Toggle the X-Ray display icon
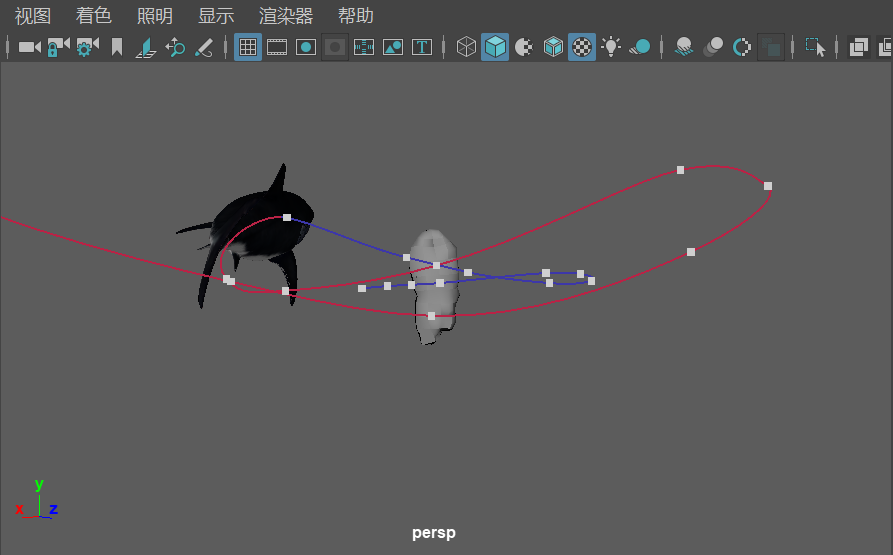The image size is (893, 555). [x=858, y=47]
